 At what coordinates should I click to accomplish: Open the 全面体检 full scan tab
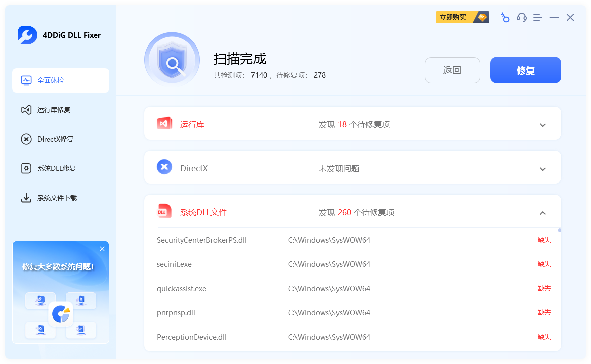point(61,80)
